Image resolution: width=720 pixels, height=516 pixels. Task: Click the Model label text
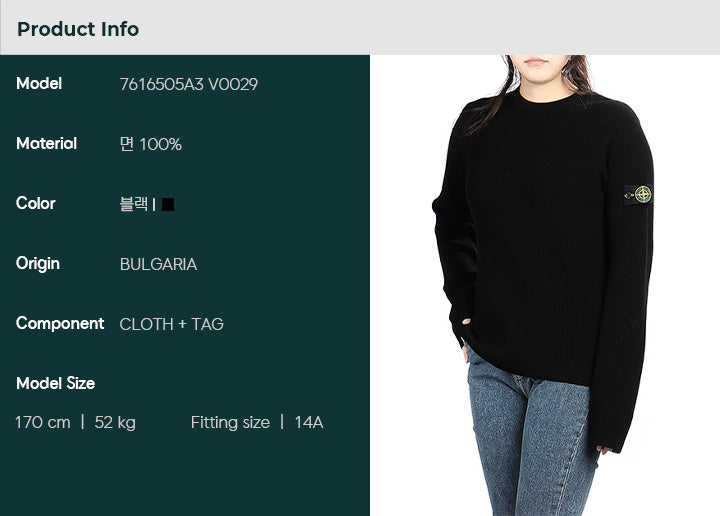(39, 83)
